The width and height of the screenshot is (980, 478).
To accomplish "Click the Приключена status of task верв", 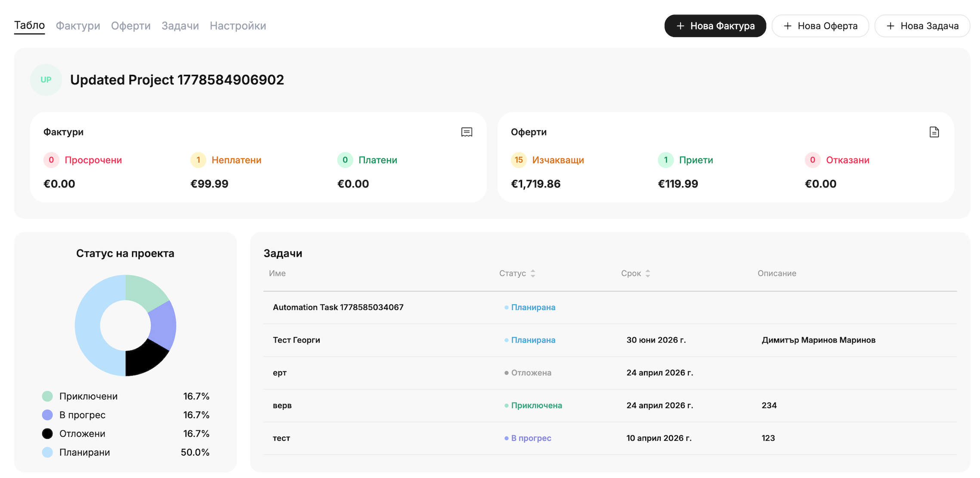I will 533,405.
